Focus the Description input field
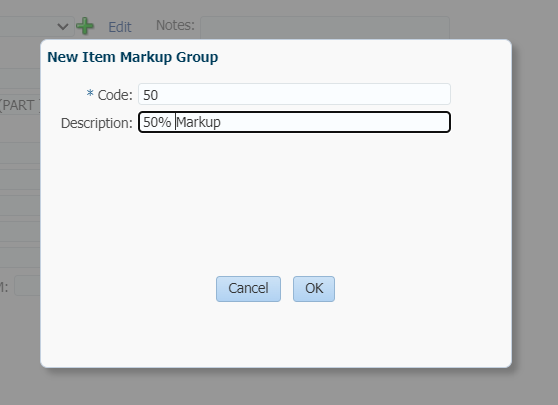This screenshot has width=558, height=405. (294, 122)
